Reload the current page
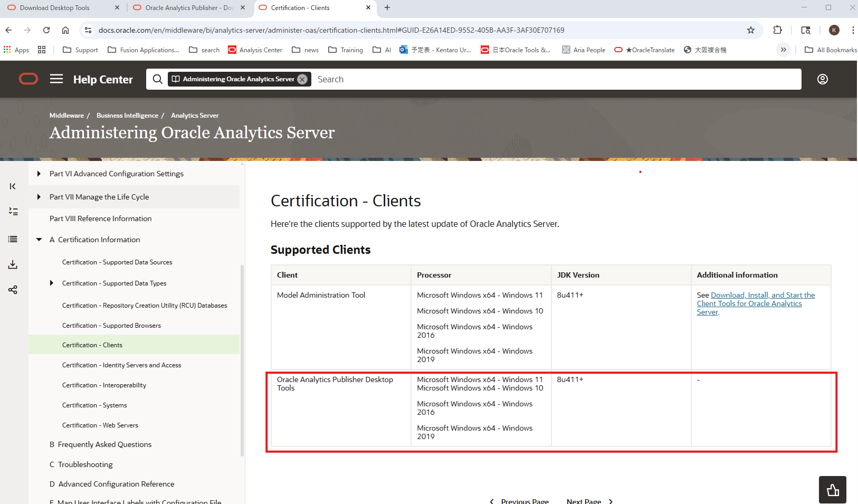 click(46, 30)
